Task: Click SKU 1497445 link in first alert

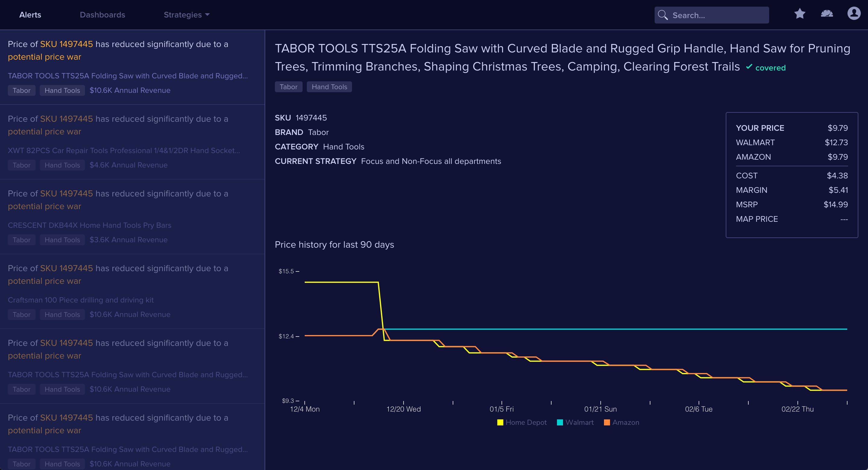Action: tap(66, 44)
